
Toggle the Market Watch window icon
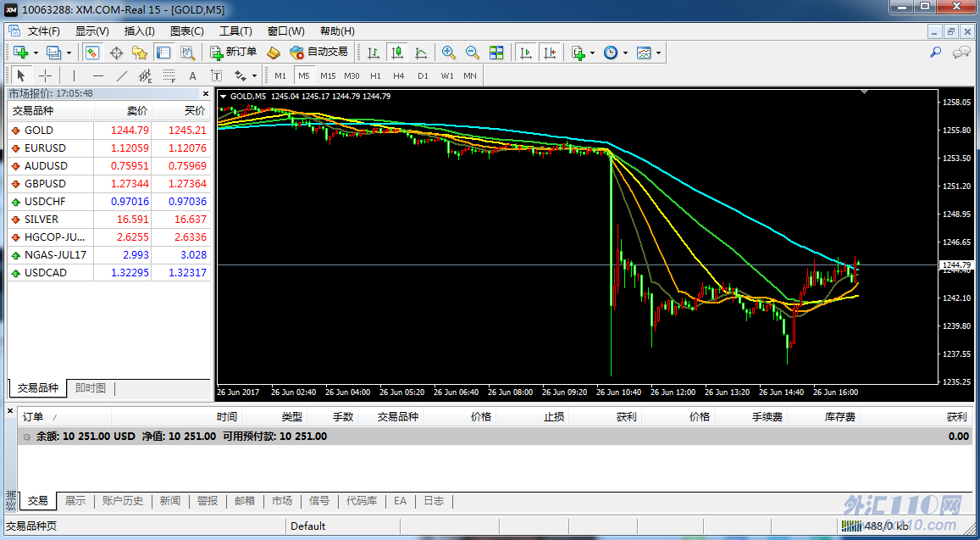click(92, 53)
